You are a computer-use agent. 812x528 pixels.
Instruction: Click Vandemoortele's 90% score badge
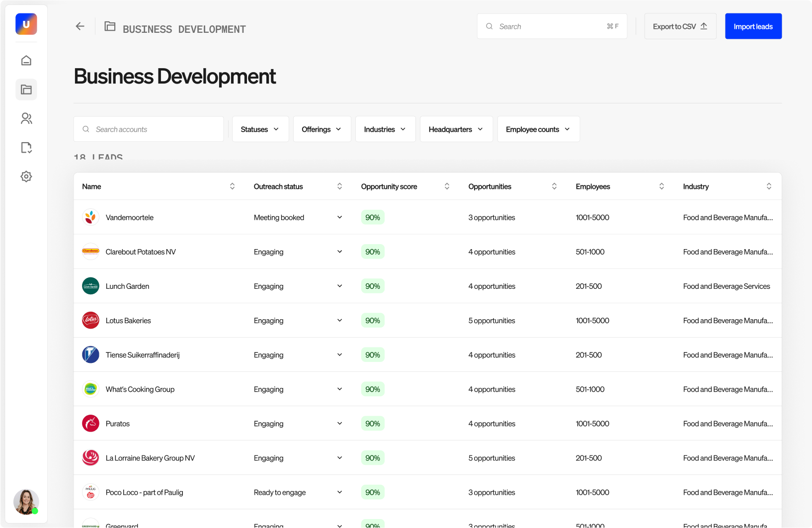(x=373, y=217)
